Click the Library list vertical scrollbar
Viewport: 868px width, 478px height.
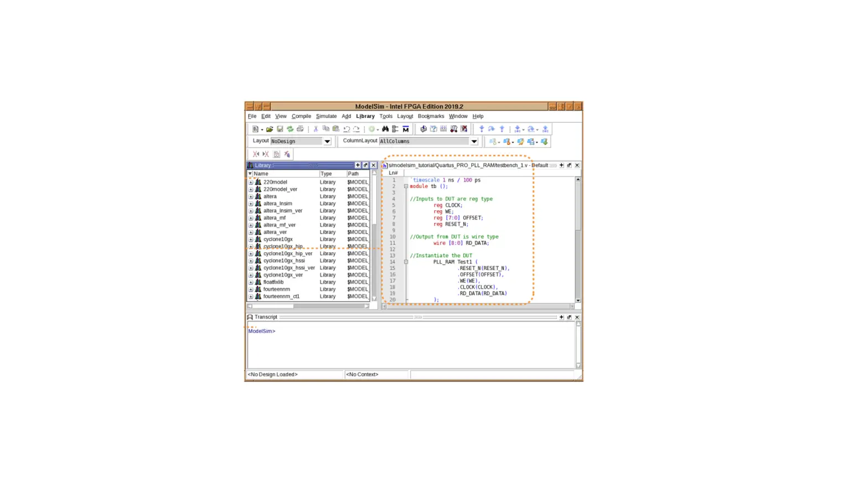[374, 236]
